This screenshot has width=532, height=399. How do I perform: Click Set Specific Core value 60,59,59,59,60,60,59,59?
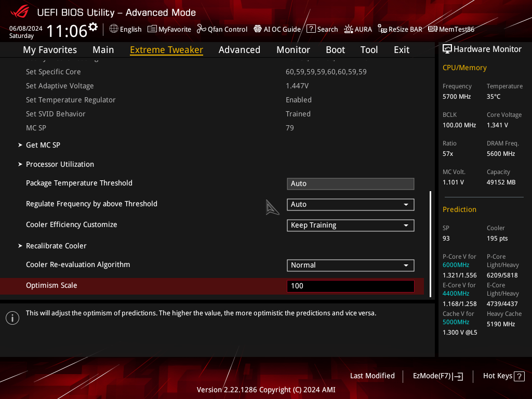tap(326, 72)
